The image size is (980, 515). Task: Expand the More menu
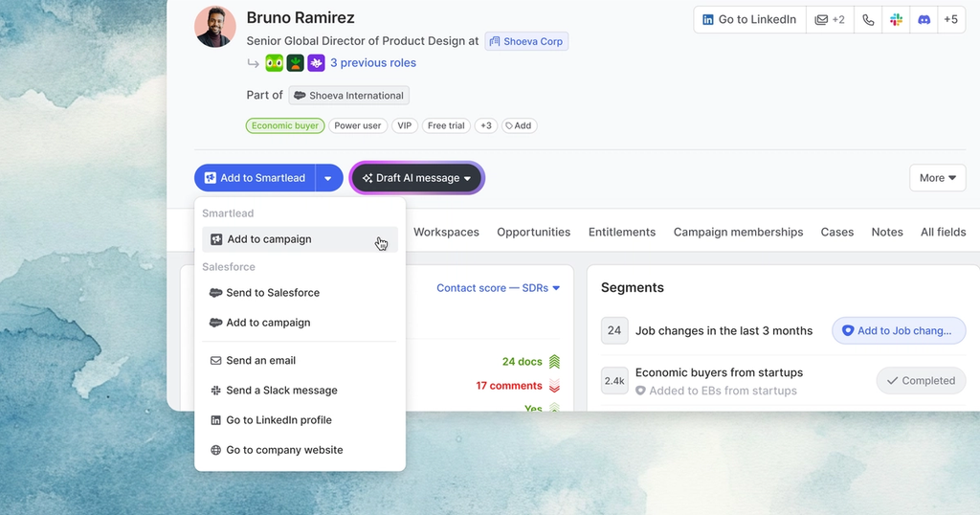(938, 178)
